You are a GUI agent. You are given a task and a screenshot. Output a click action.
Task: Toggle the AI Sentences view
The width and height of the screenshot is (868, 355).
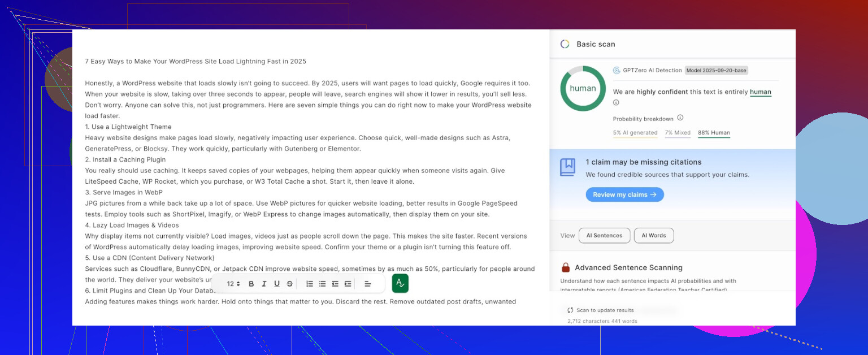click(604, 236)
